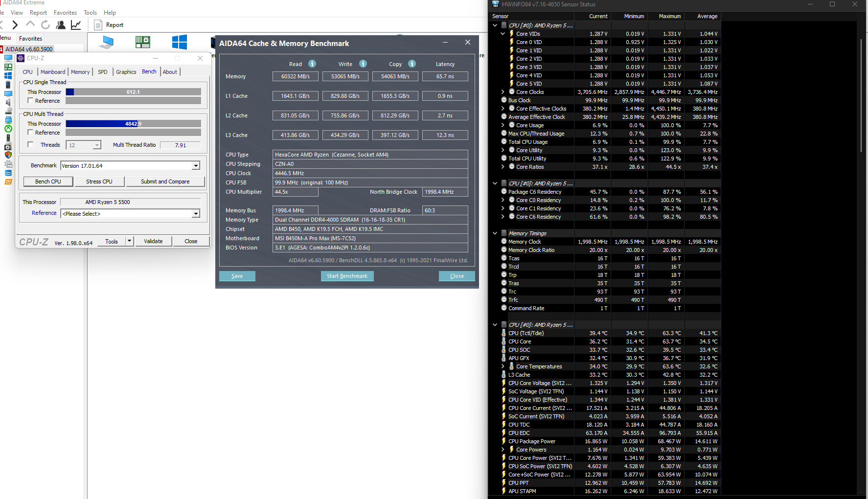This screenshot has height=499, width=868.
Task: Expand Core C0 Residency row
Action: [503, 200]
